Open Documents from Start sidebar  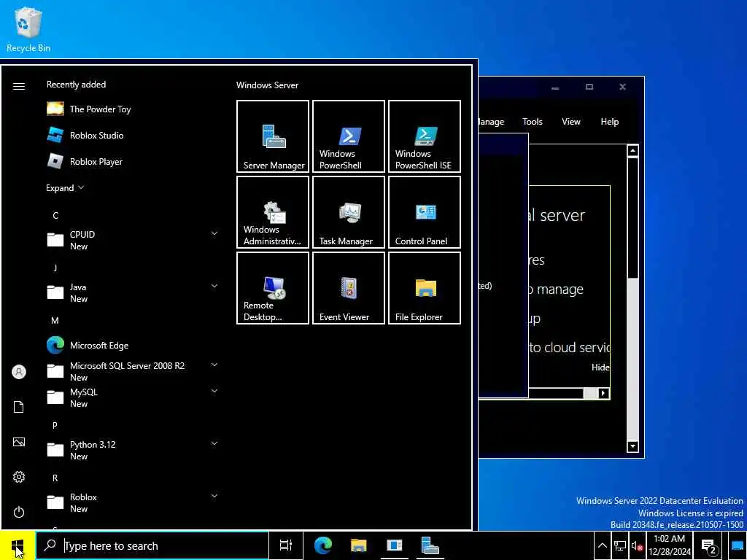[x=18, y=407]
